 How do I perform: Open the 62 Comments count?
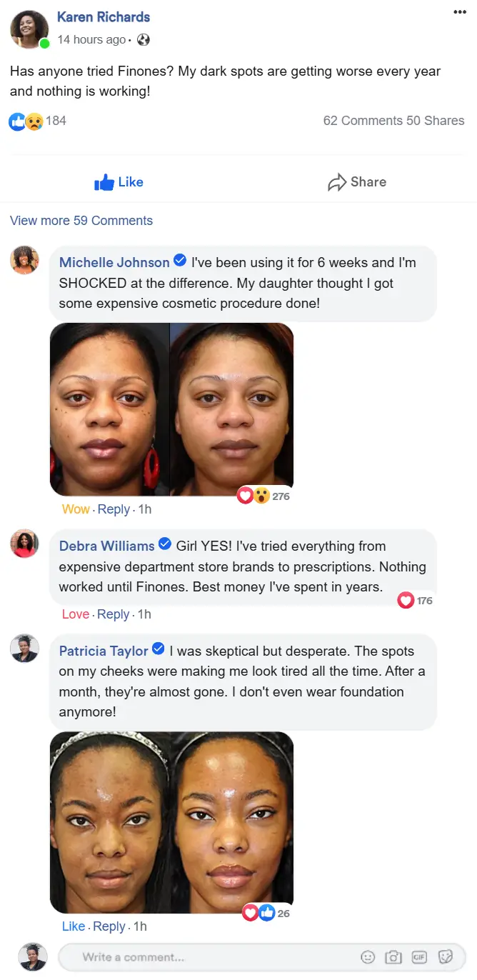(x=363, y=121)
